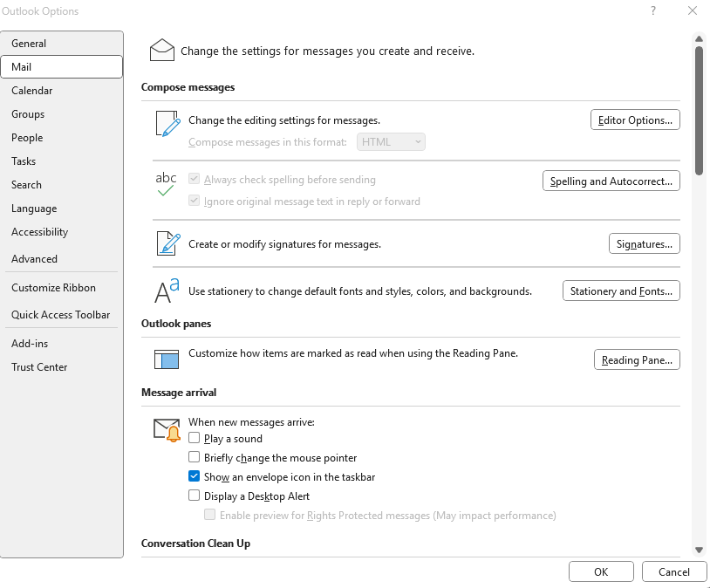Click the Reading Pane button

637,359
